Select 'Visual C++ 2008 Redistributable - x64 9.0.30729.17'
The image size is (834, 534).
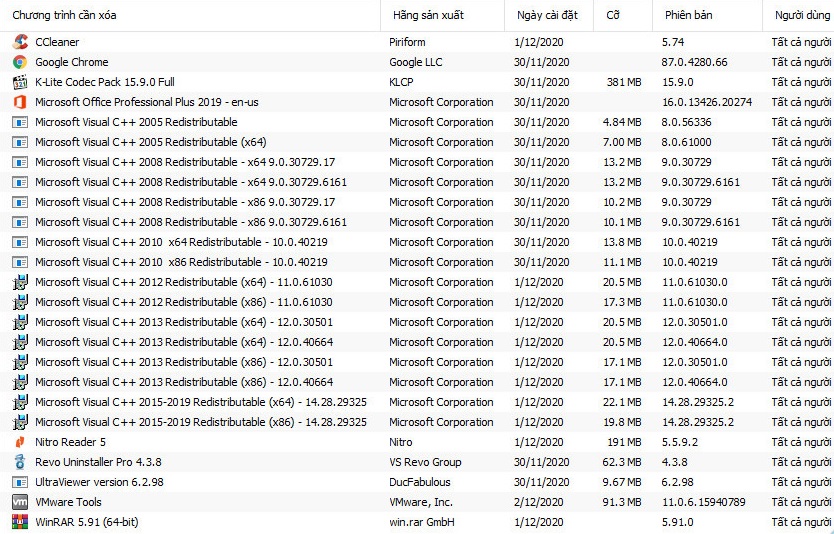coord(185,162)
